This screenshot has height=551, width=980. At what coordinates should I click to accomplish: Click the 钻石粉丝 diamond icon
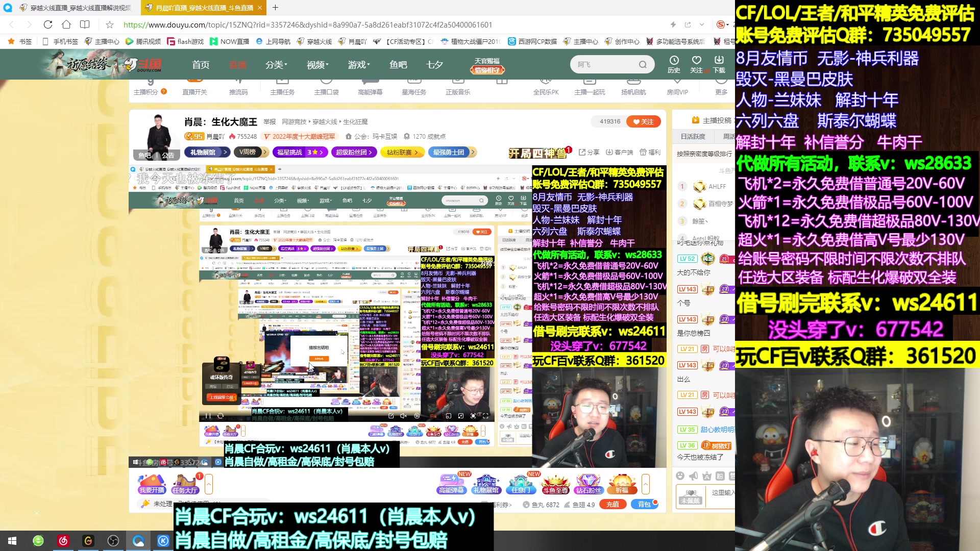[589, 484]
